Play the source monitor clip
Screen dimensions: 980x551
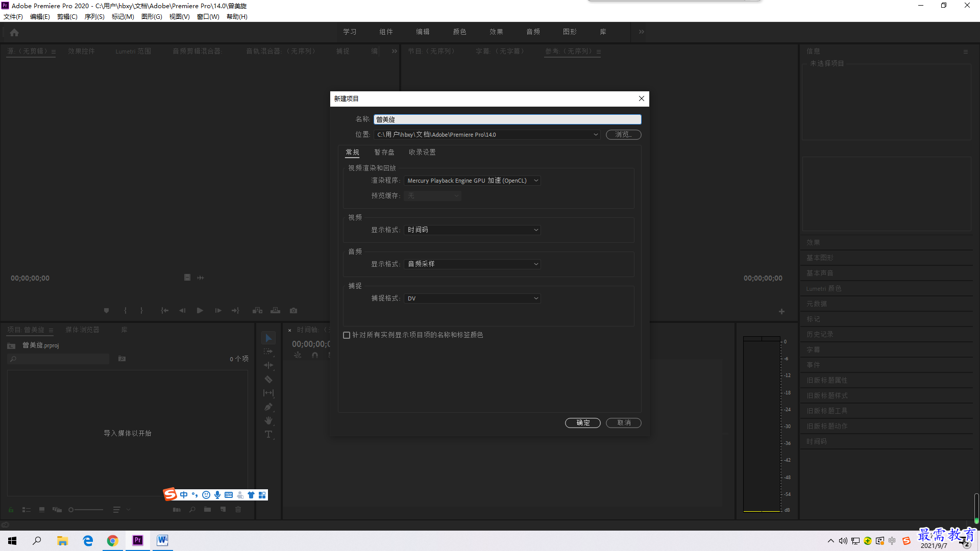point(200,310)
